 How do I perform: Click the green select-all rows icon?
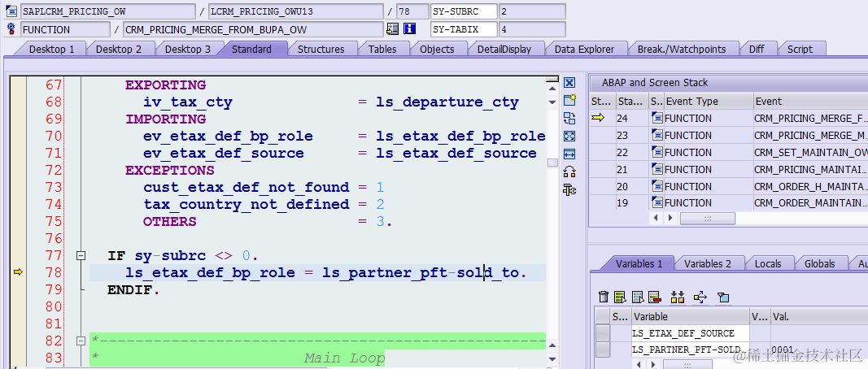[x=621, y=297]
